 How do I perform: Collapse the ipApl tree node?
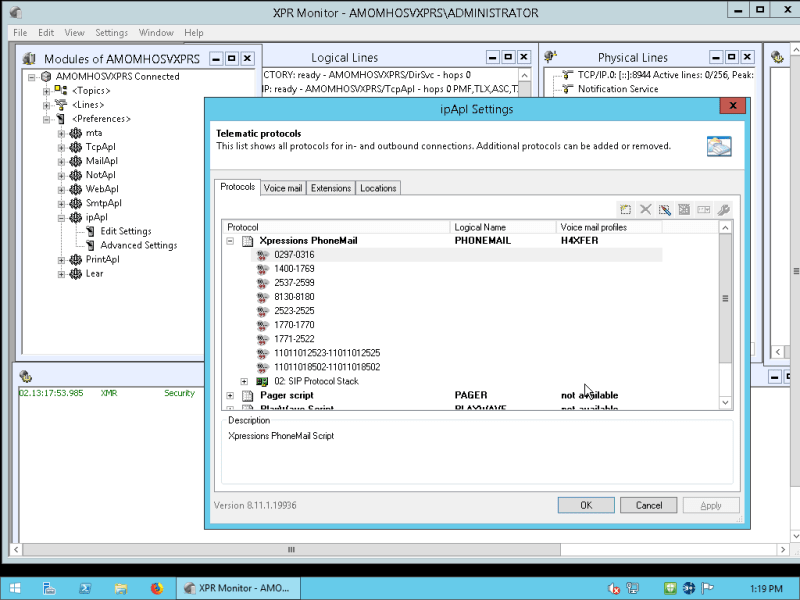(x=61, y=218)
